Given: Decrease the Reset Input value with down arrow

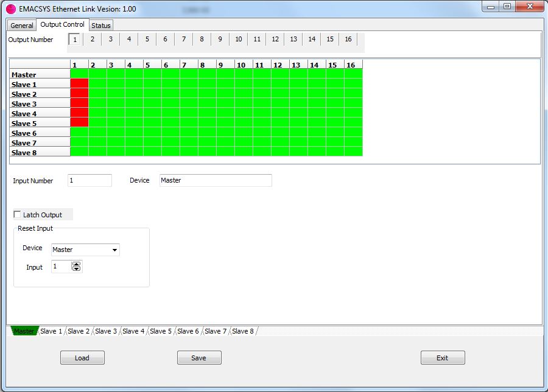Looking at the screenshot, I should tap(76, 269).
